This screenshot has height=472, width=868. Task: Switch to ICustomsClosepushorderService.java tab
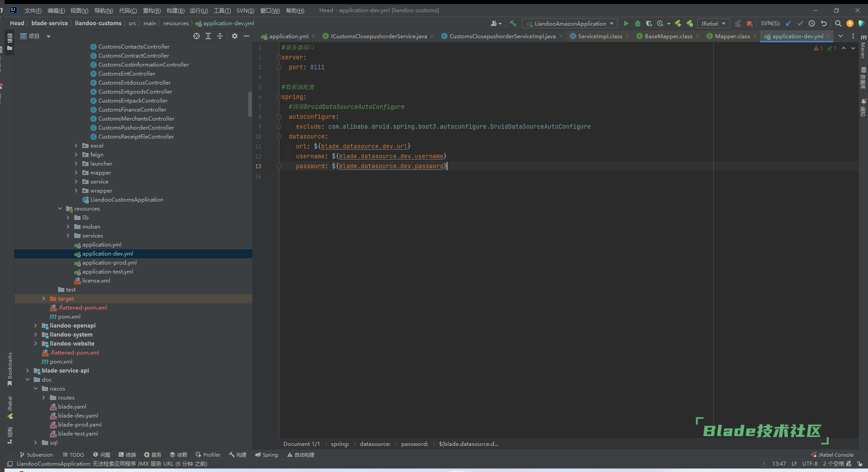379,36
